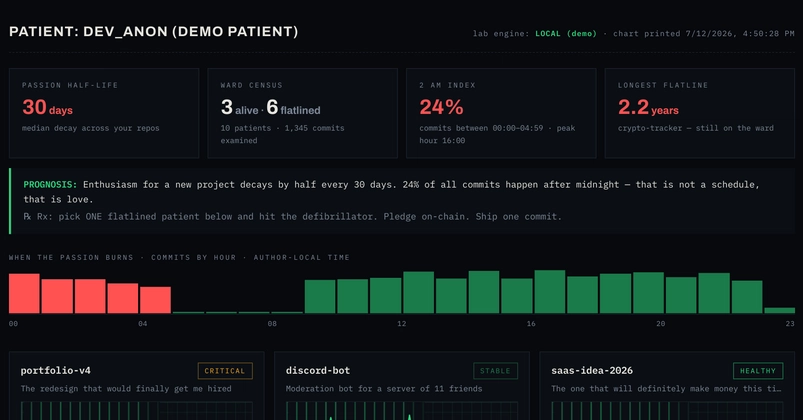Click the 08 hour axis label
Screen dimensions: 803x420
(272, 324)
